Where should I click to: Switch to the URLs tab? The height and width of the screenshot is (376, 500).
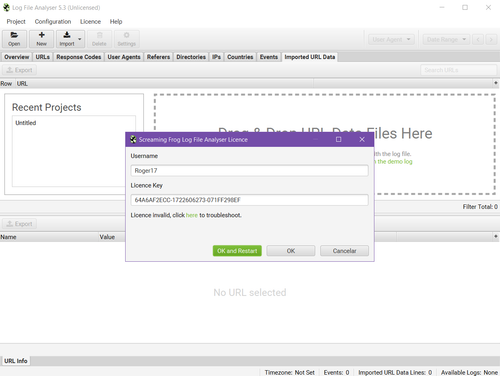click(x=43, y=57)
